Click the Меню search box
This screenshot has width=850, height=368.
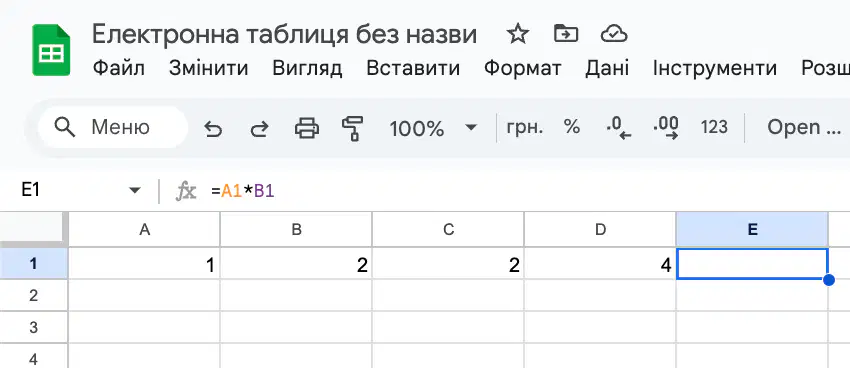pyautogui.click(x=113, y=128)
